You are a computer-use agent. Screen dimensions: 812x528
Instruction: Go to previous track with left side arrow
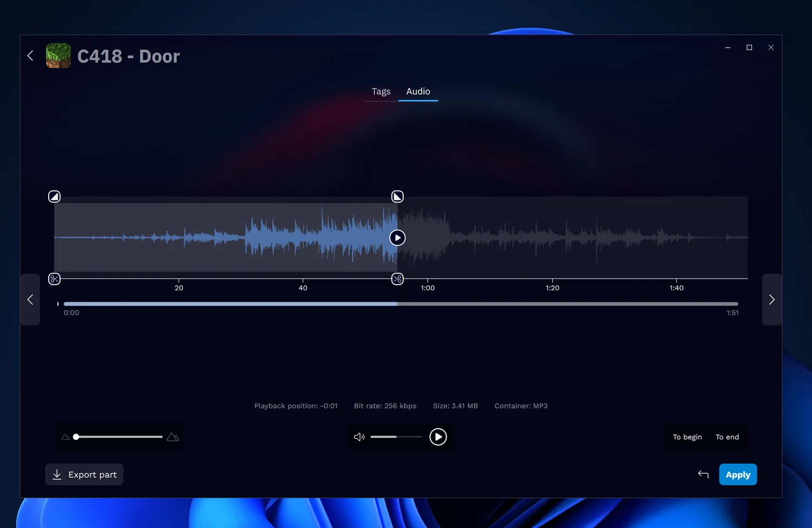30,299
